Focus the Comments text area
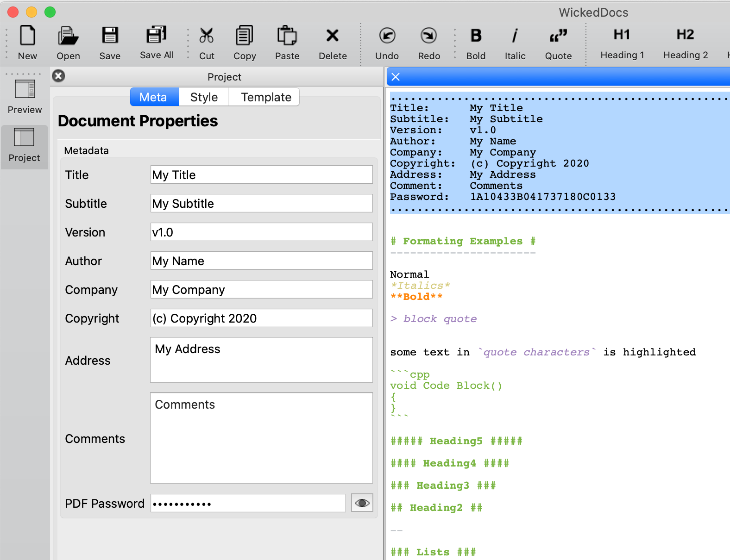 coord(261,438)
